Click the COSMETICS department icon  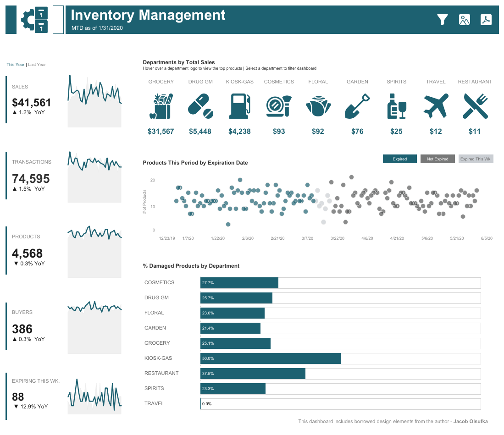(279, 106)
